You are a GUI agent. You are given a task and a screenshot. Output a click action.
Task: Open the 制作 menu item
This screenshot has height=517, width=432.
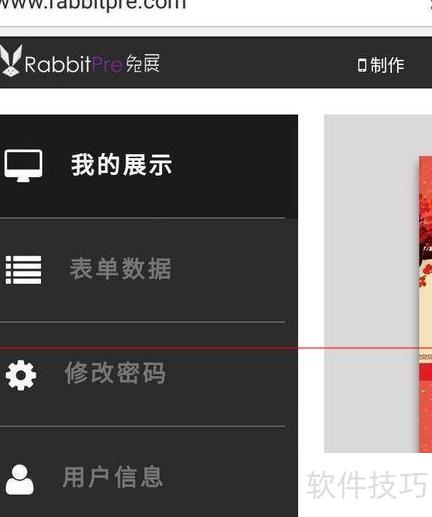(387, 65)
